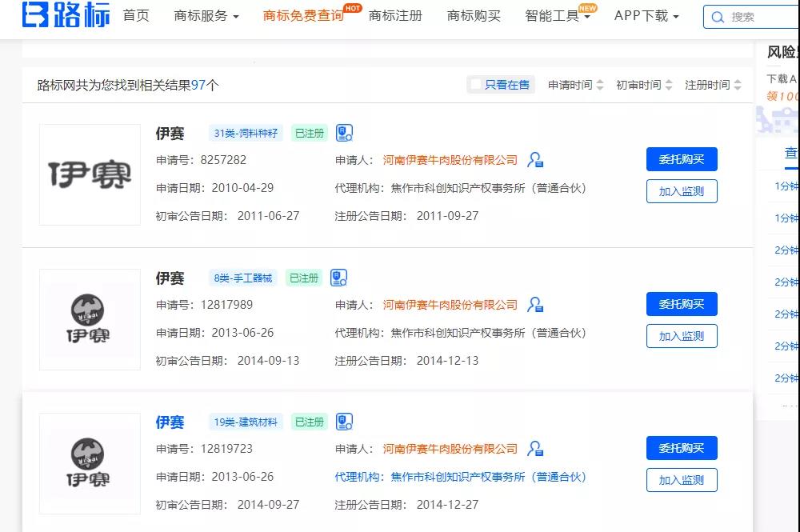The height and width of the screenshot is (532, 800).
Task: Open 商标购买 navigation item
Action: pyautogui.click(x=474, y=16)
